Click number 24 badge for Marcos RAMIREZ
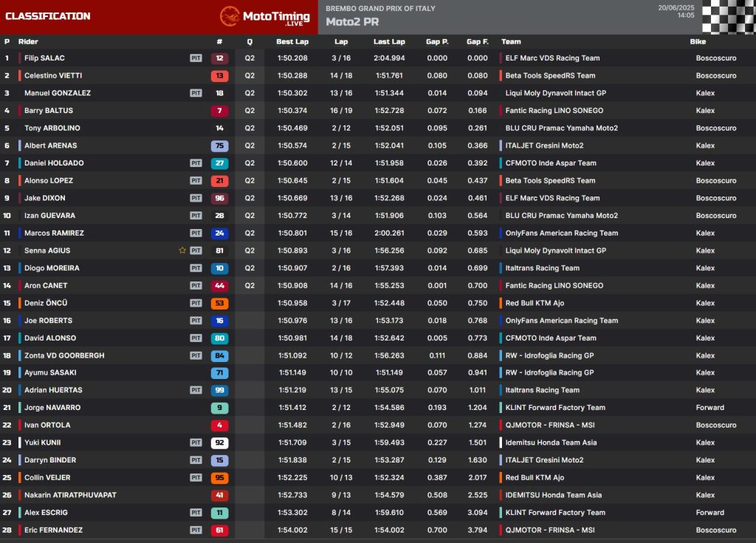 coord(219,233)
